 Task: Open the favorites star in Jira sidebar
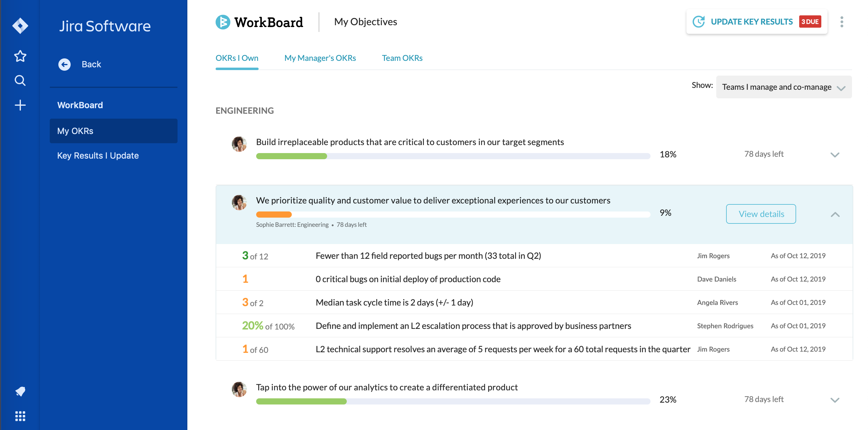(20, 56)
